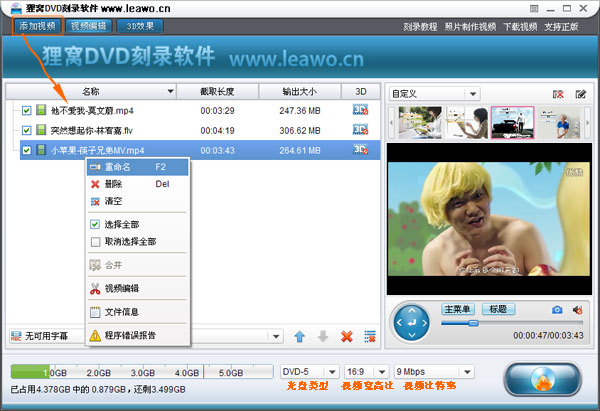Click the 00:04:19 duration cell
The height and width of the screenshot is (411, 600).
217,130
